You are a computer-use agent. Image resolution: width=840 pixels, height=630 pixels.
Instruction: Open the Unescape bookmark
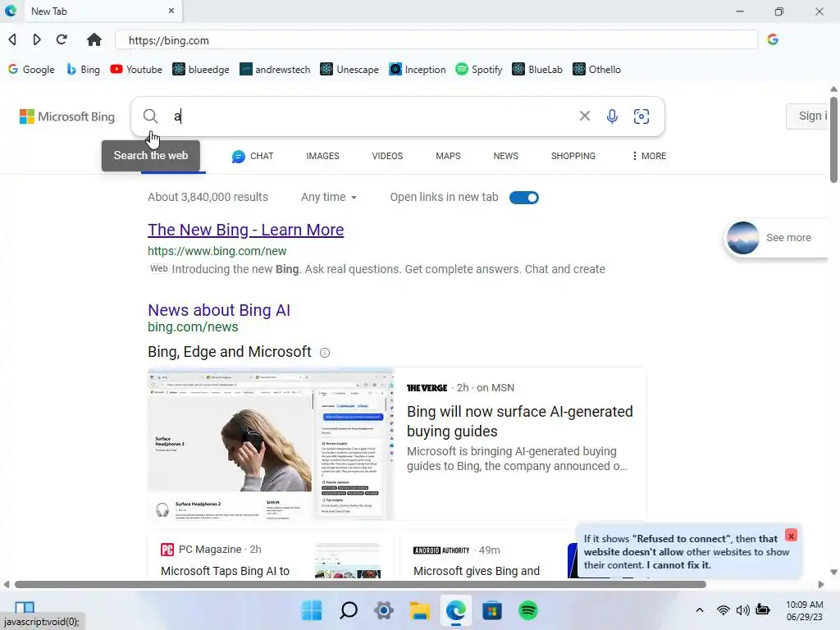pyautogui.click(x=349, y=70)
